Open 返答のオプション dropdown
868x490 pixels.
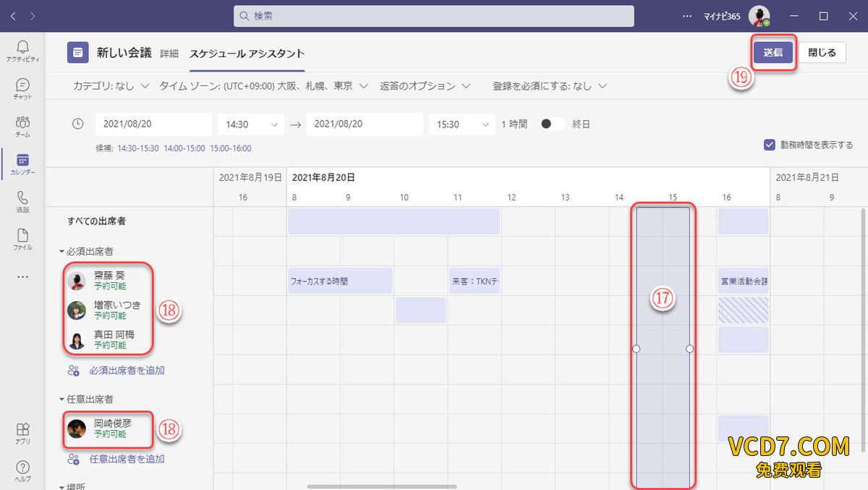click(425, 86)
